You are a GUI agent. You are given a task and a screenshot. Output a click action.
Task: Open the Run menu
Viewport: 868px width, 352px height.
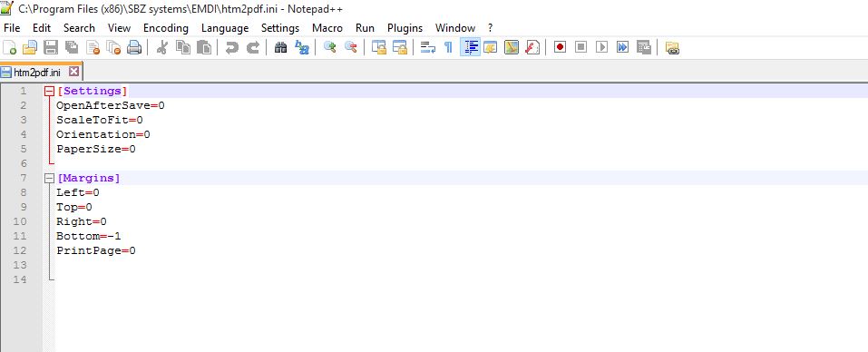coord(365,28)
